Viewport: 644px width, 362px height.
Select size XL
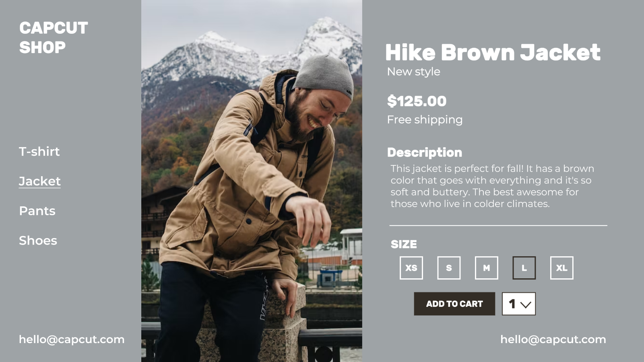(x=562, y=268)
